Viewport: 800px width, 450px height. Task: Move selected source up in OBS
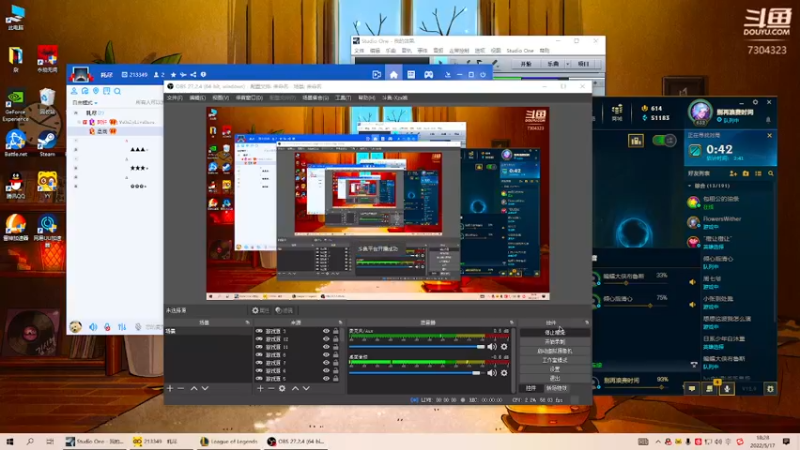tap(295, 388)
